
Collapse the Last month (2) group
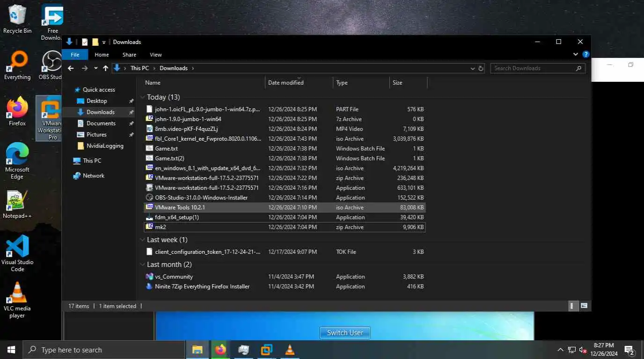143,265
